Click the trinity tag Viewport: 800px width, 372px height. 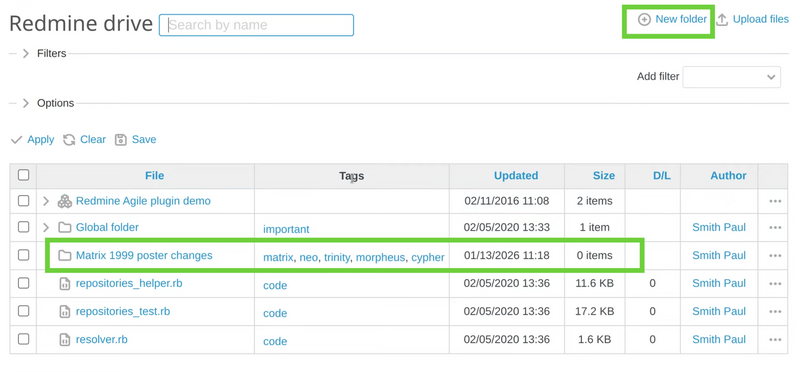(x=337, y=258)
